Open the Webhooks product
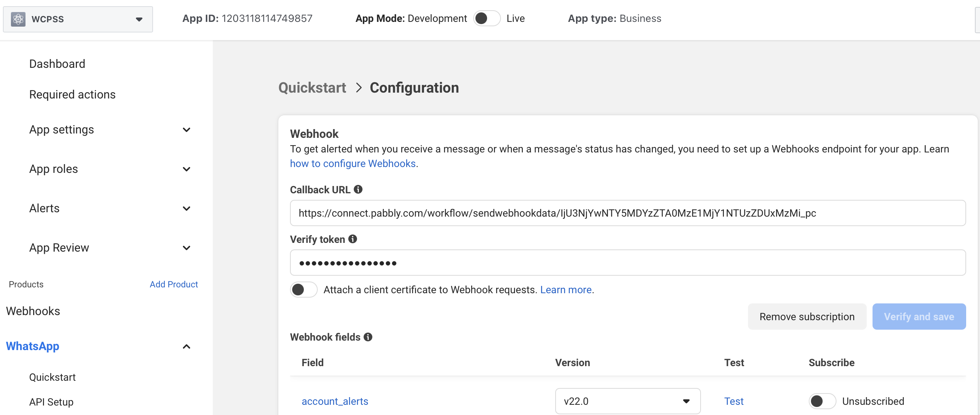The width and height of the screenshot is (980, 415). 33,311
